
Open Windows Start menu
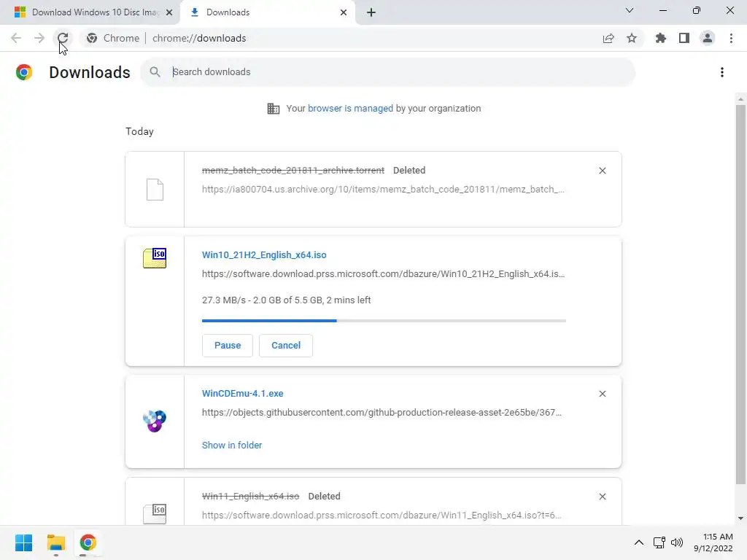point(24,542)
